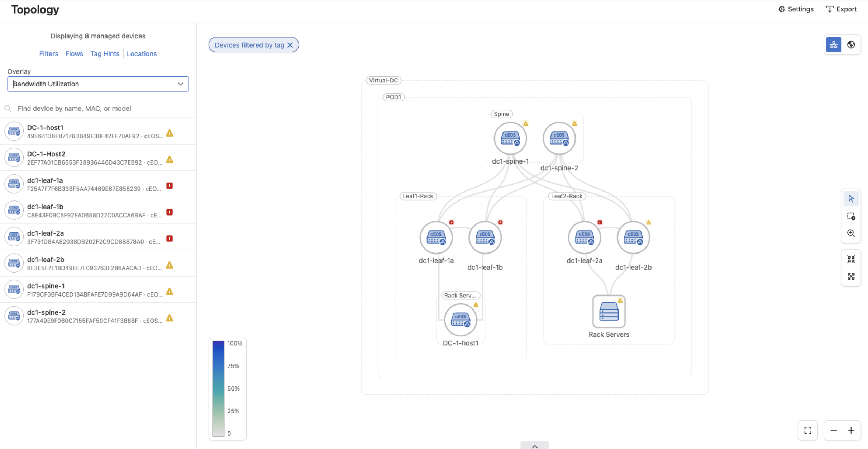Switch to geographic globe map view
The width and height of the screenshot is (868, 449).
[851, 45]
